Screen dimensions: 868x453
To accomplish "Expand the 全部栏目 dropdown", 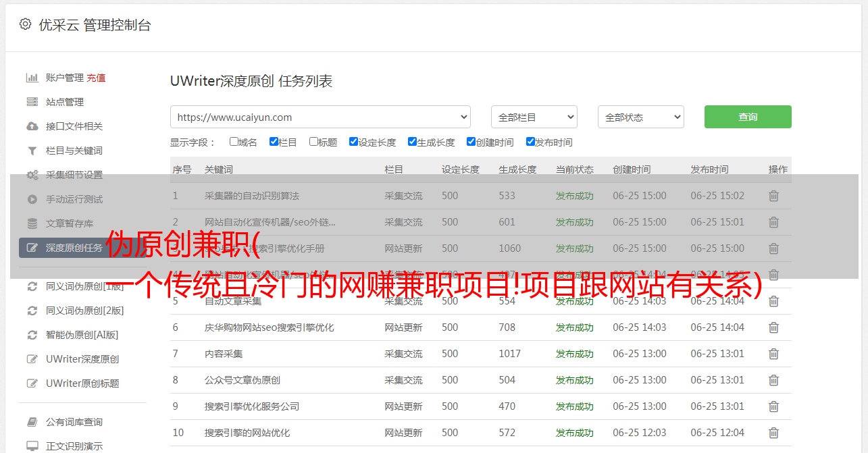I will [x=534, y=117].
